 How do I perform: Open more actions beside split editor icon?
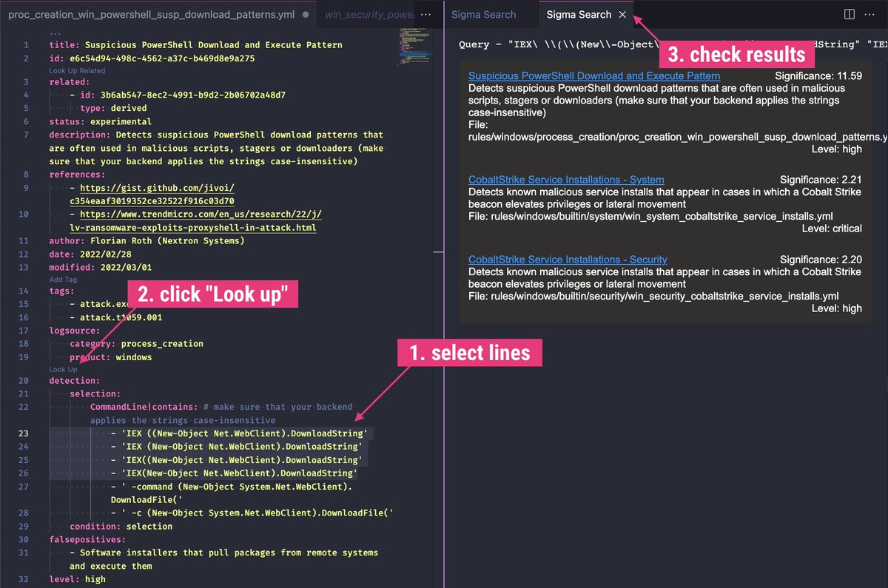click(871, 15)
